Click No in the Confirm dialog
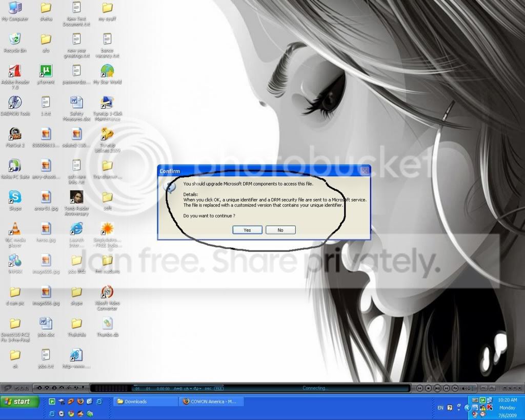The width and height of the screenshot is (525, 420). [280, 230]
